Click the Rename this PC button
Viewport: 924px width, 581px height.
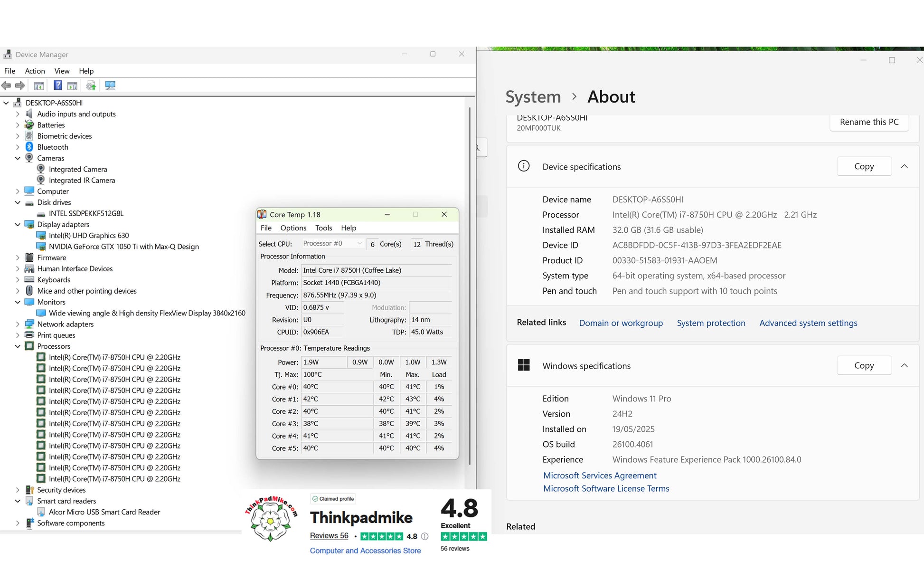click(869, 122)
